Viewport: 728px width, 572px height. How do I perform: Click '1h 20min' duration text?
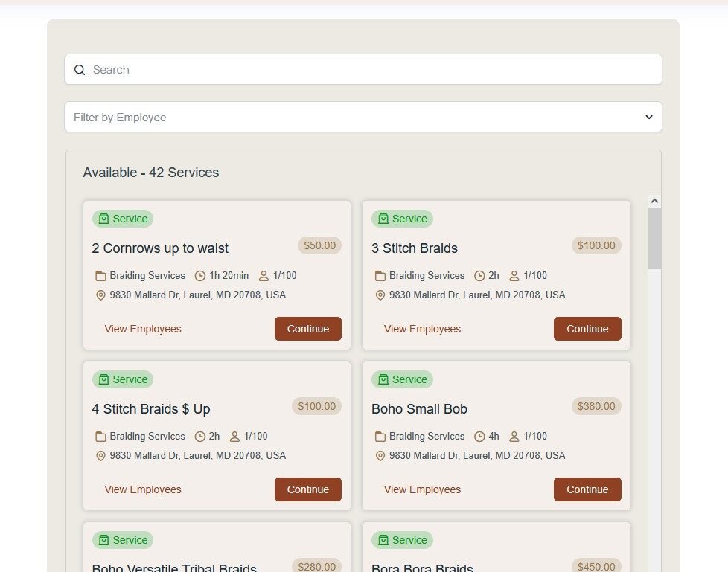[x=229, y=275]
